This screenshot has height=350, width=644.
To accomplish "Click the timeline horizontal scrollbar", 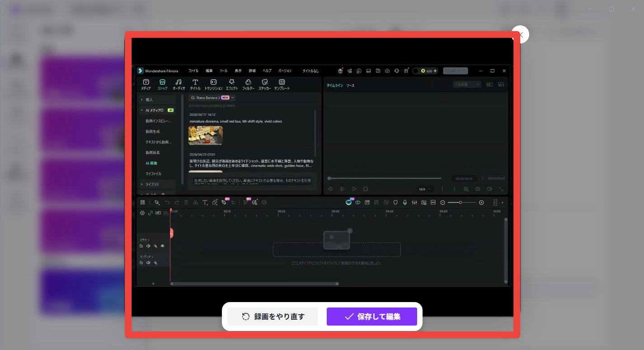I will pyautogui.click(x=254, y=284).
